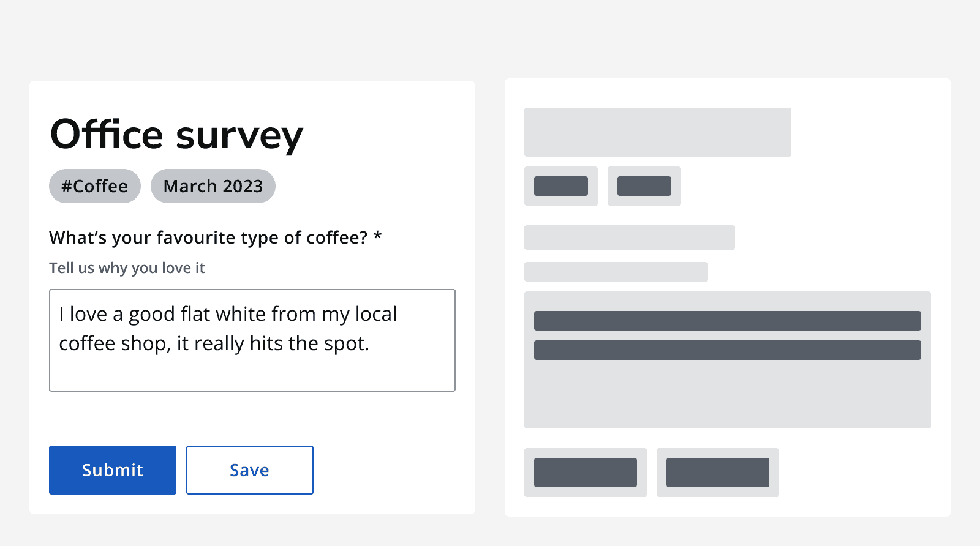
Task: Click the Office survey heading
Action: tap(176, 135)
